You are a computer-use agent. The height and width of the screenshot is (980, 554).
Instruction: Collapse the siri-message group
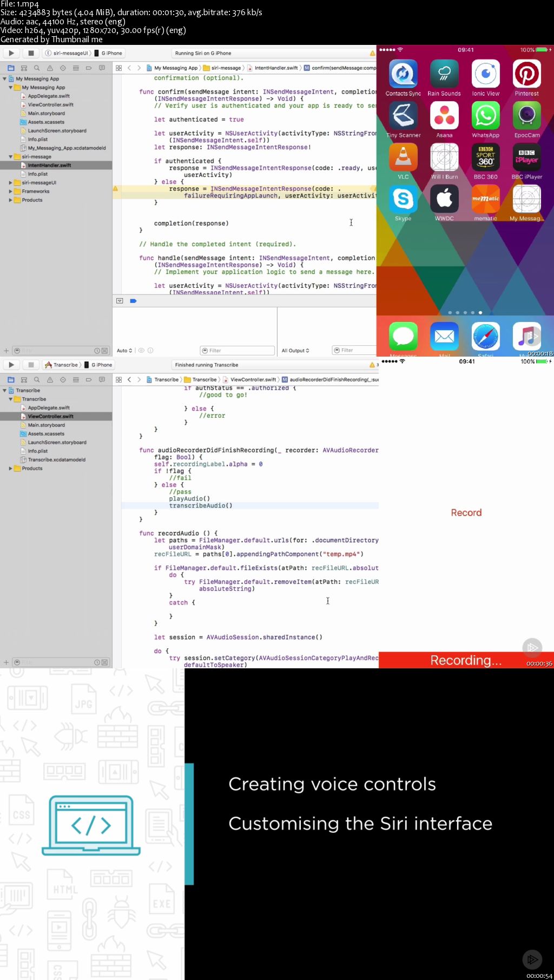(x=11, y=157)
